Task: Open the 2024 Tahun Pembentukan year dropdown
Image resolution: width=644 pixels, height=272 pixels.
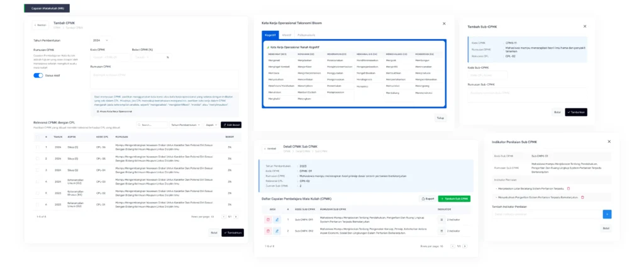Action: (x=101, y=41)
